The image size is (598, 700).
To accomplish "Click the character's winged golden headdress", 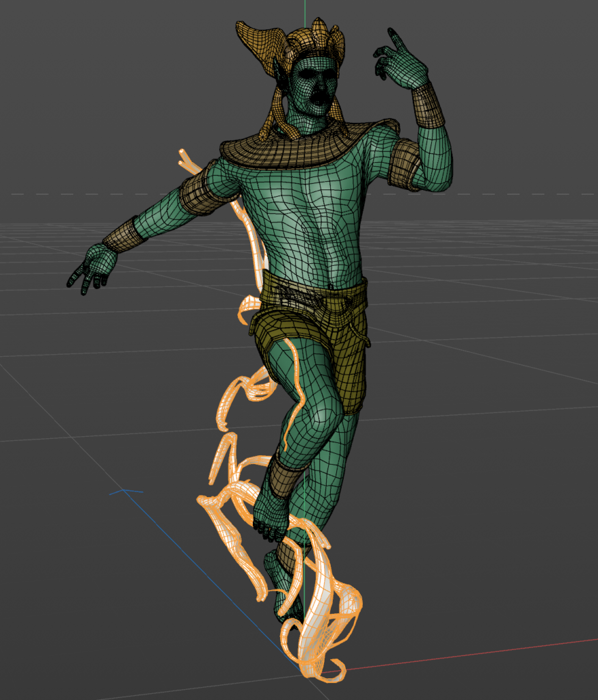I will pyautogui.click(x=262, y=40).
